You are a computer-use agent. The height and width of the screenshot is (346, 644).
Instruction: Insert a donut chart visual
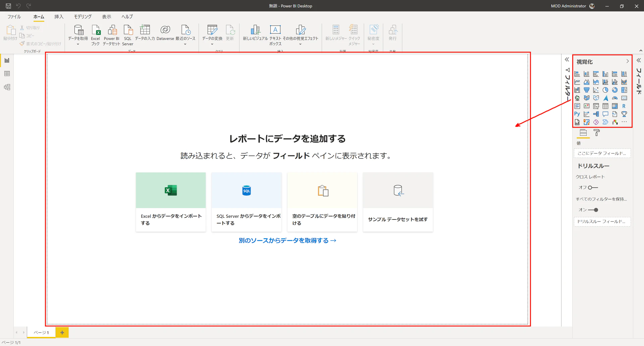(614, 90)
